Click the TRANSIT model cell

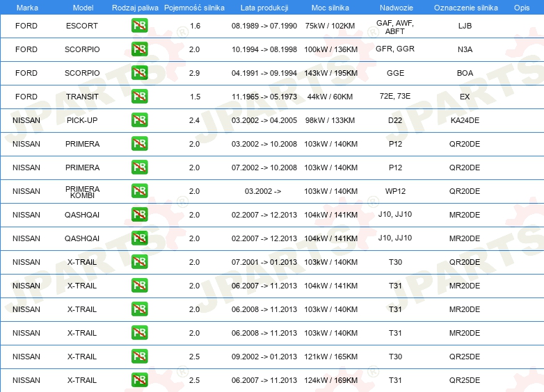click(82, 97)
